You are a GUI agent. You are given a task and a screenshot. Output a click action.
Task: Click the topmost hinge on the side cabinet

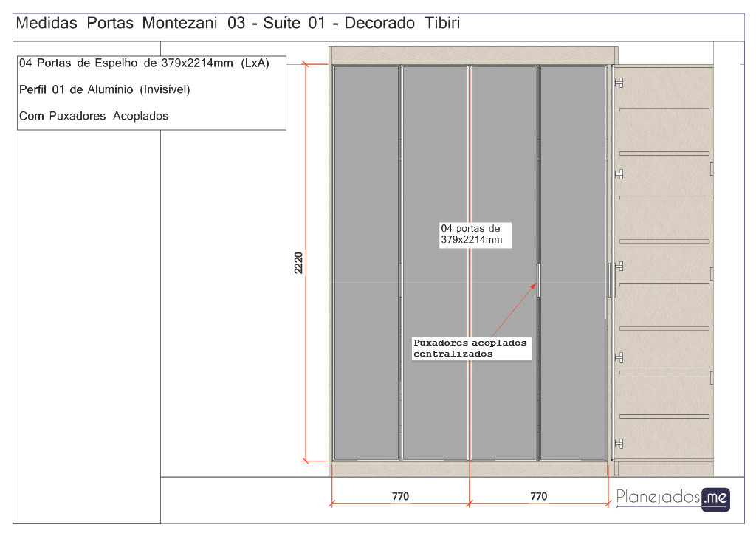[x=619, y=82]
